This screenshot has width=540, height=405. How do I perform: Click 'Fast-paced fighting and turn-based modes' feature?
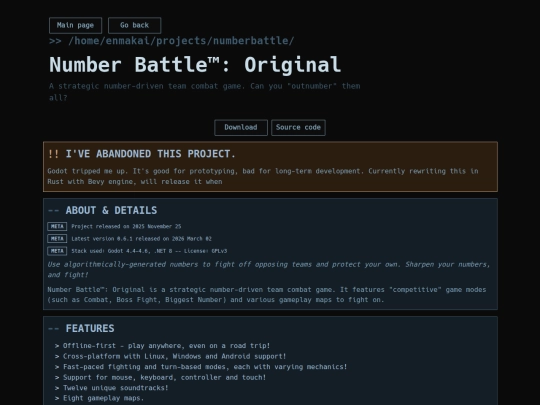point(205,367)
